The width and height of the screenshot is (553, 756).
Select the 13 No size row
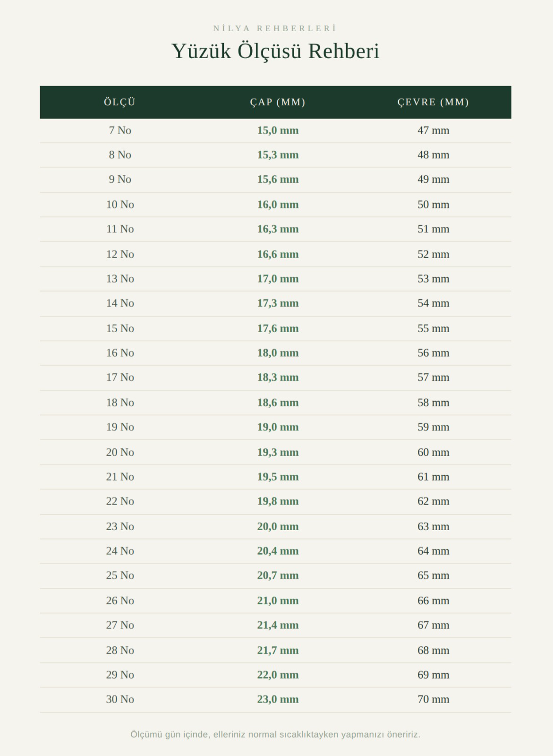(275, 279)
